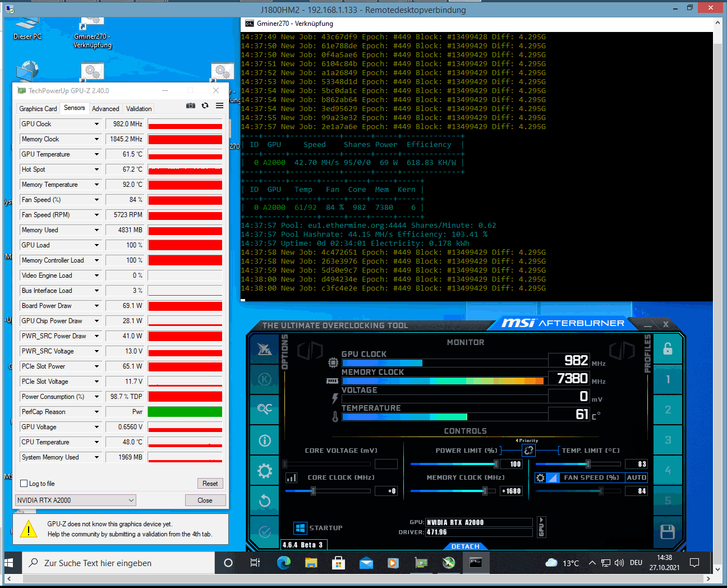The width and height of the screenshot is (727, 588).
Task: Adjust the Memory Clock slider handle
Action: coord(485,491)
